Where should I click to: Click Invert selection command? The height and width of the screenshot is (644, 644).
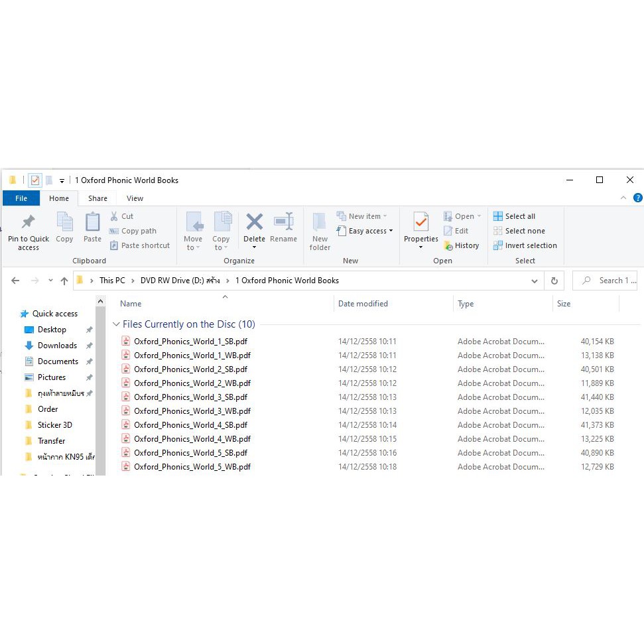pos(525,245)
